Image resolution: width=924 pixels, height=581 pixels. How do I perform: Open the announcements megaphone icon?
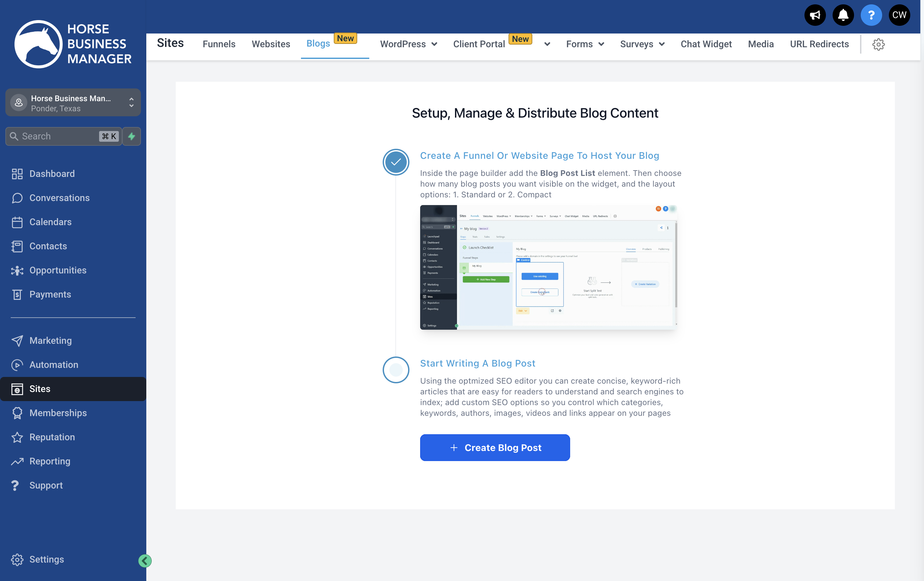(x=815, y=15)
